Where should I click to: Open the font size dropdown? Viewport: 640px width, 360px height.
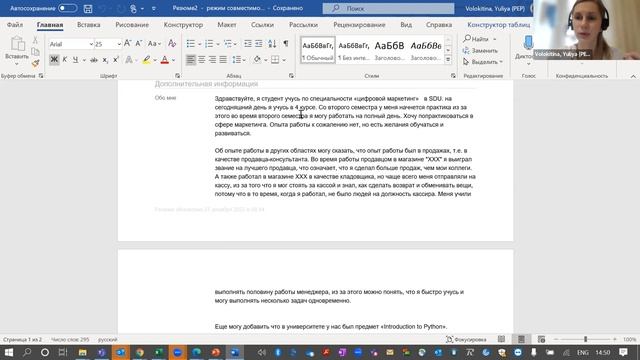tap(119, 44)
